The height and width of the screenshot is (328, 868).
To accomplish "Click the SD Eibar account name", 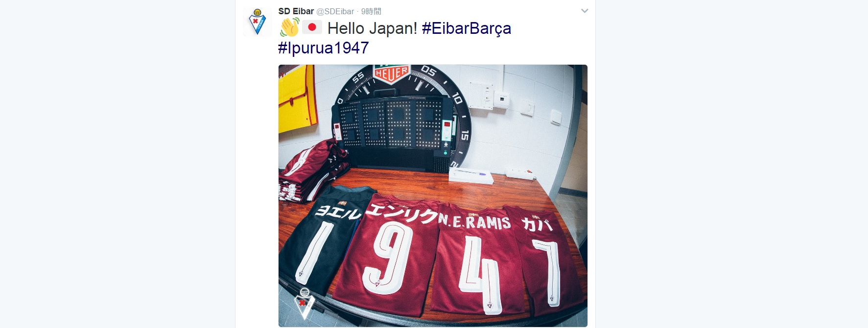I will [x=296, y=11].
